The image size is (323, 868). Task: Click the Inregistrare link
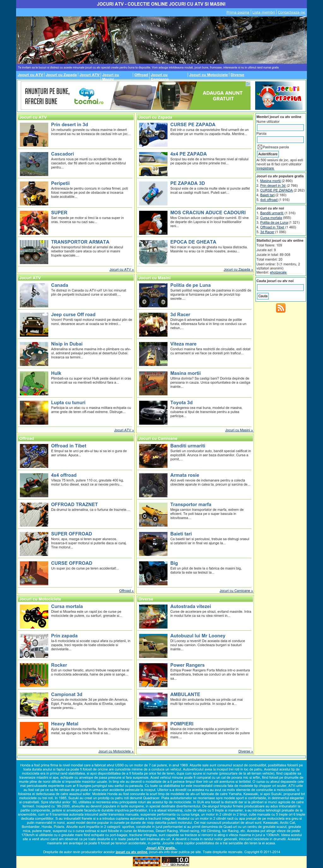pyautogui.click(x=265, y=168)
